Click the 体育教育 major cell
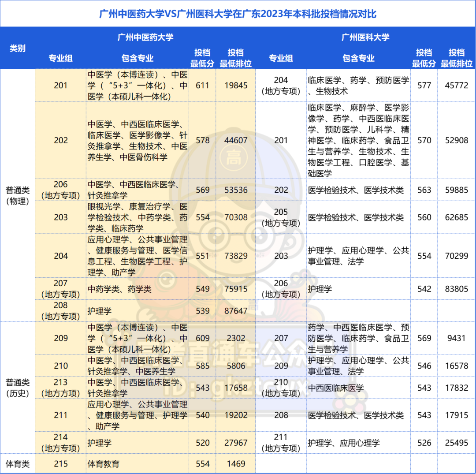476x474 pixels. coord(102,464)
